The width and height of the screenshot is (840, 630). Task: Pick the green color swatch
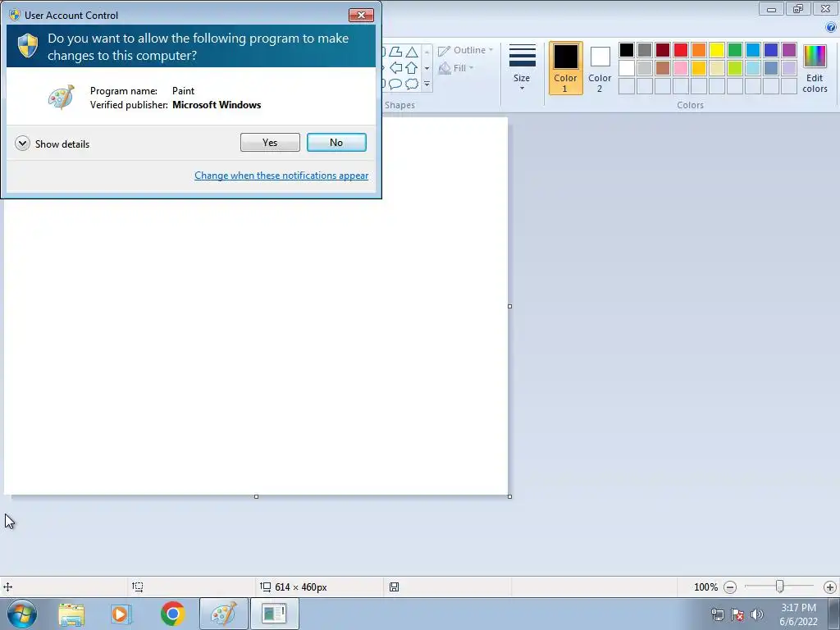click(x=735, y=50)
